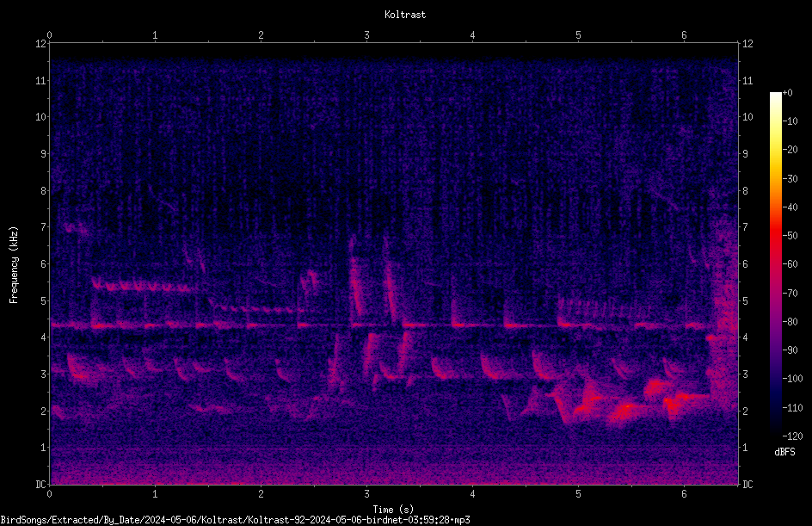Click the 4 kHz label on left axis

(x=43, y=337)
